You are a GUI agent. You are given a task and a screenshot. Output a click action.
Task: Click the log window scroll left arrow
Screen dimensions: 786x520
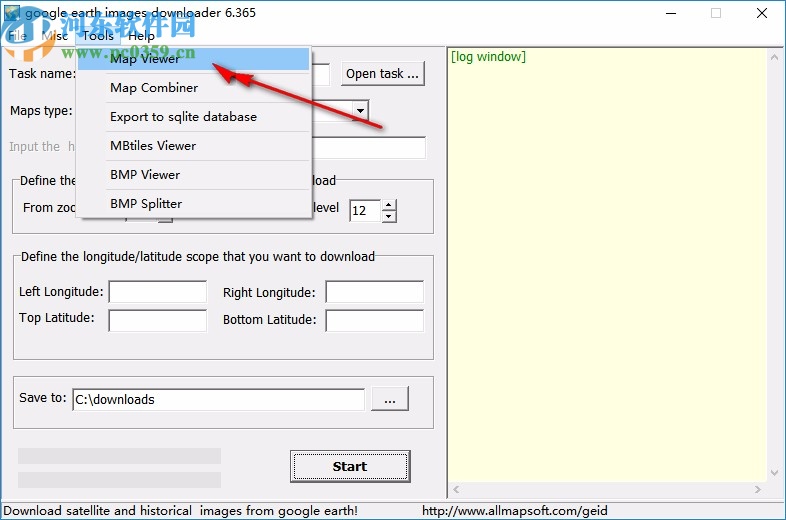coord(456,489)
